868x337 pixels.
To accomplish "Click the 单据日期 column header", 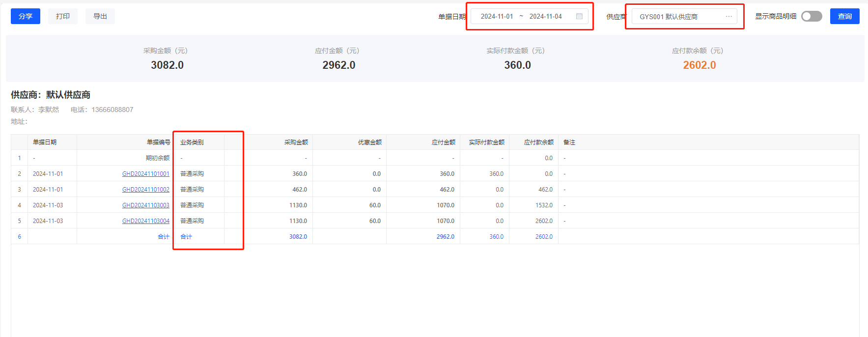I will coord(45,142).
